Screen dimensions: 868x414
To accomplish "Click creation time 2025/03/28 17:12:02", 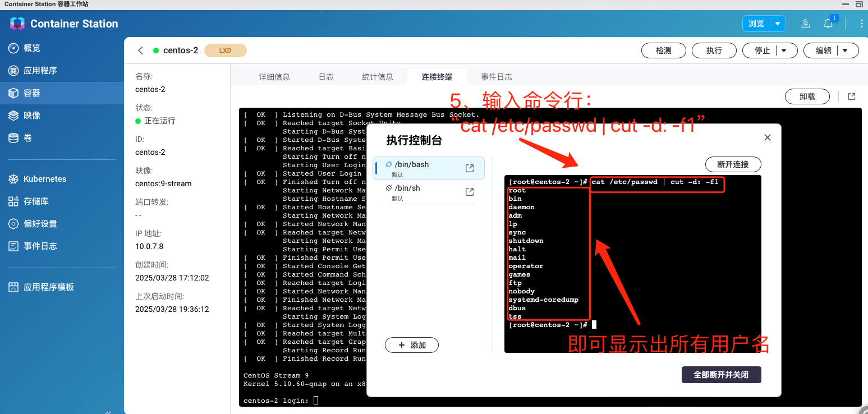I will (x=172, y=278).
